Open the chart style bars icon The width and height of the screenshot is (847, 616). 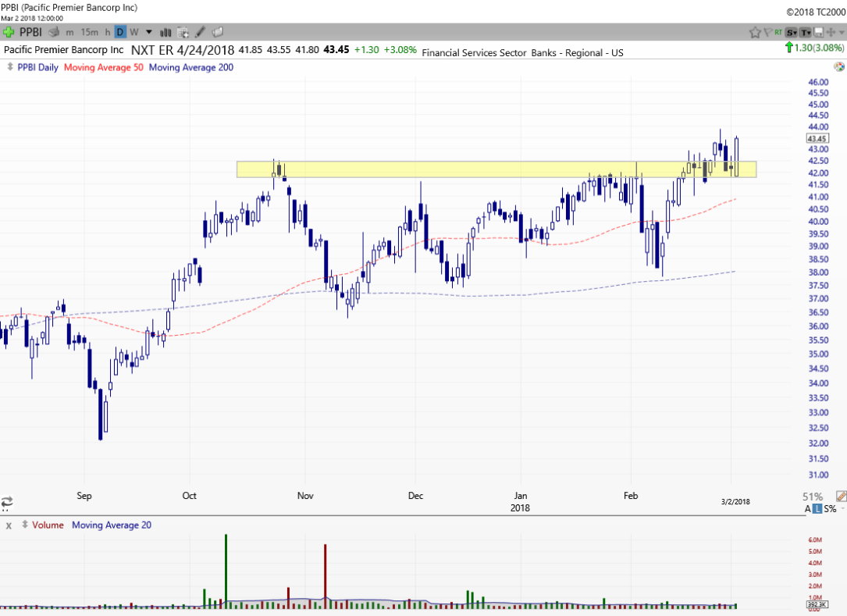(165, 32)
